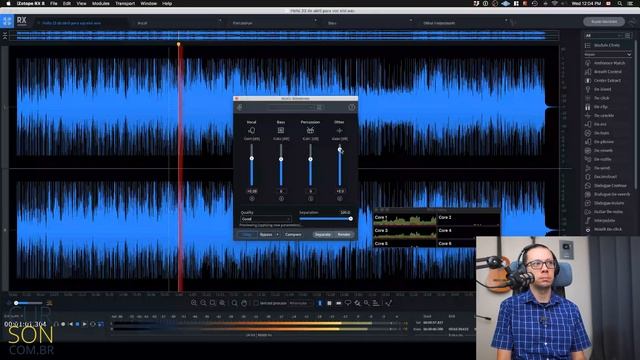Open the Deconstruct module
Screen dimensions: 640x360
[x=606, y=177]
